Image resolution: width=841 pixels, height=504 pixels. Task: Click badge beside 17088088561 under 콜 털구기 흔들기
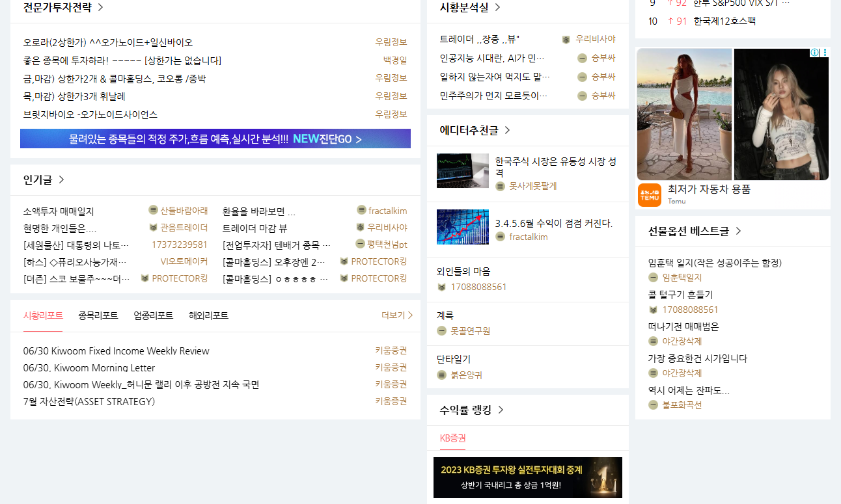(654, 310)
